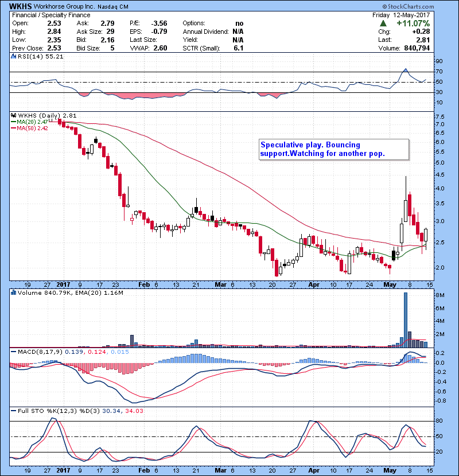Viewport: 459px width, 476px height.
Task: Click the MACD signal value 0.124
Action: tap(96, 352)
